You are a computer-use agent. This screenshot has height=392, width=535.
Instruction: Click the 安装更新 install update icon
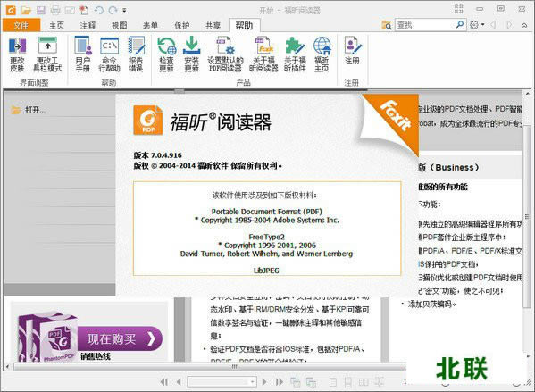(x=191, y=54)
